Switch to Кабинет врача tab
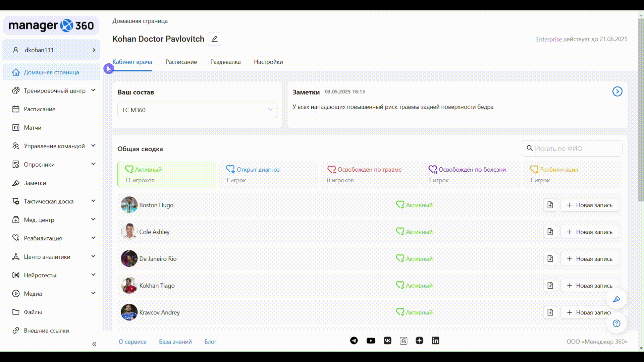Image resolution: width=644 pixels, height=362 pixels. click(x=132, y=62)
